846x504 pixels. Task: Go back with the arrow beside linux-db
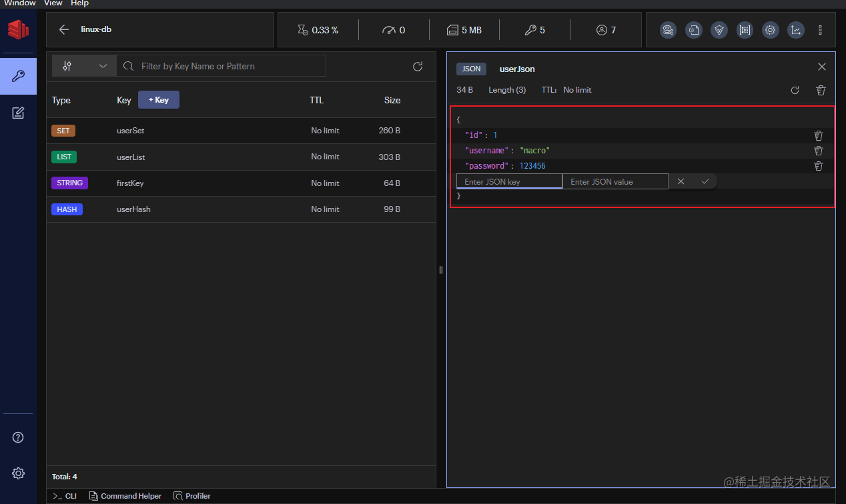(x=63, y=29)
